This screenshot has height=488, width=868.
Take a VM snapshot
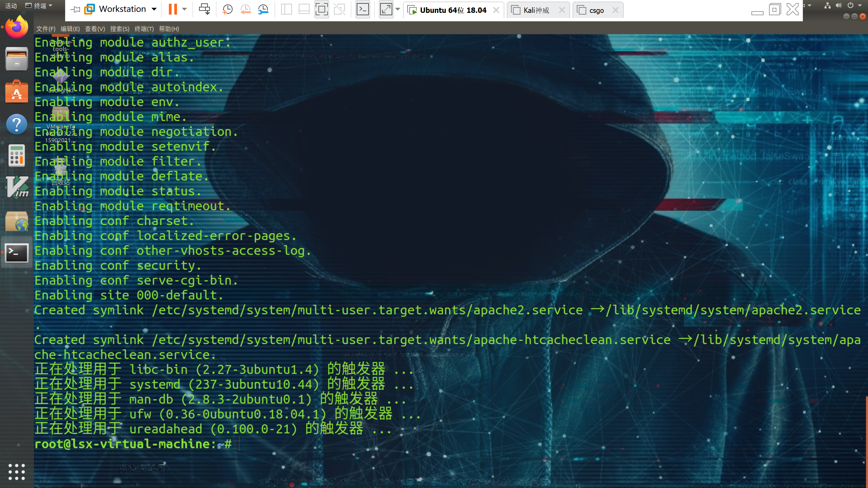click(x=228, y=9)
